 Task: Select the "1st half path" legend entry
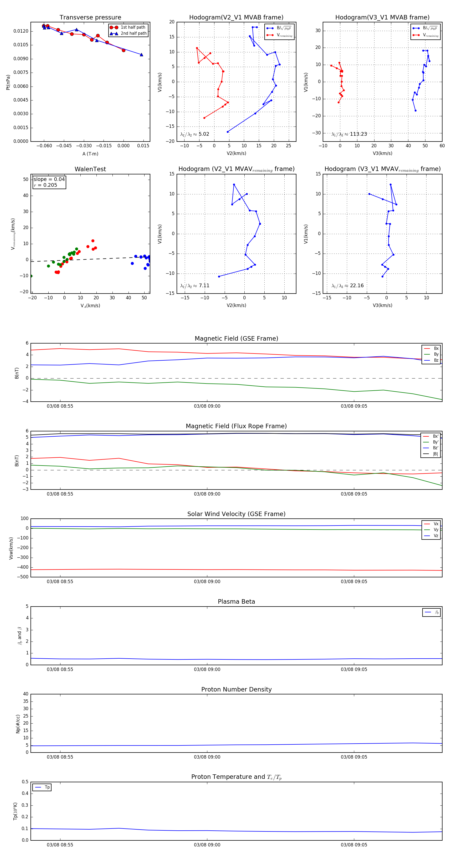point(128,27)
